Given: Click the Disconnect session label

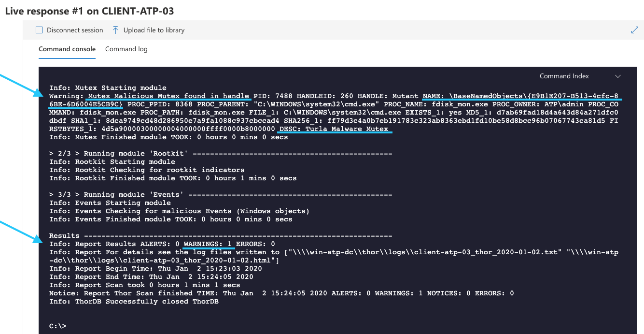Looking at the screenshot, I should 75,30.
